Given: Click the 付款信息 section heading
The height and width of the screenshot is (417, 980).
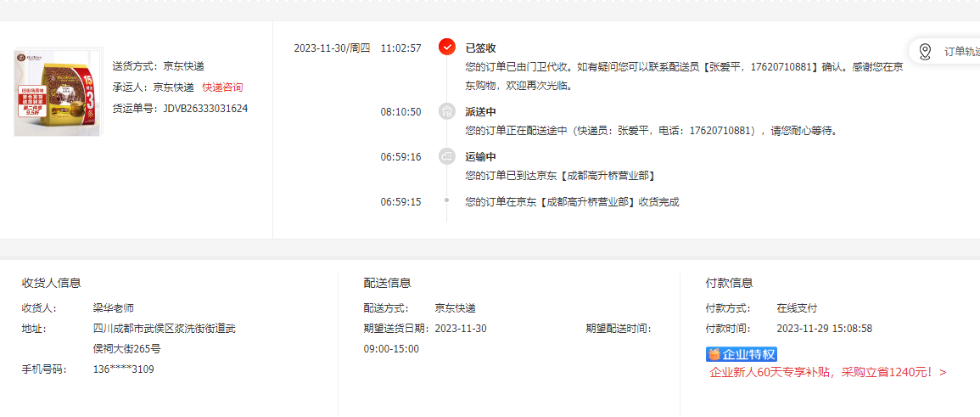Looking at the screenshot, I should (x=730, y=283).
